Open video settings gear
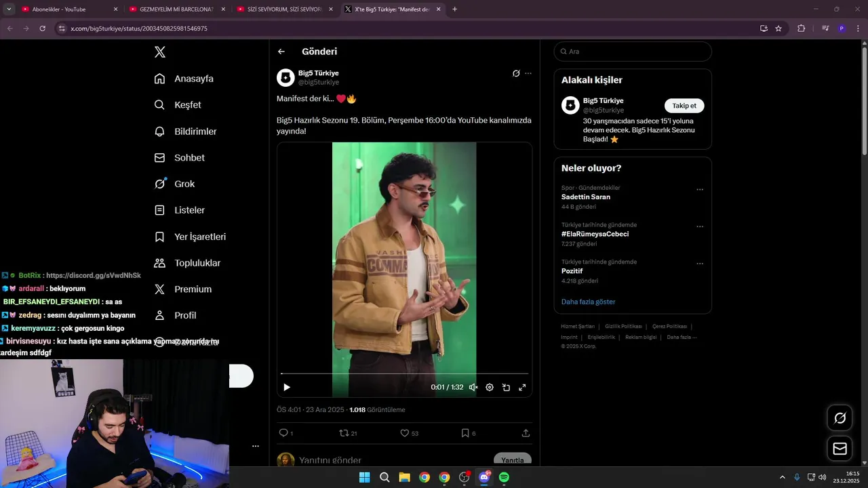 (490, 387)
